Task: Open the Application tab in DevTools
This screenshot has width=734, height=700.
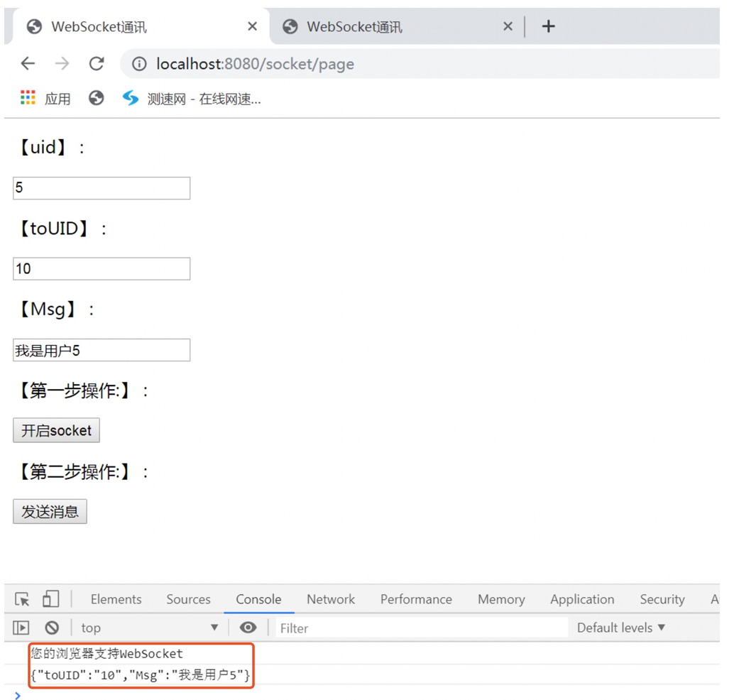Action: [582, 599]
